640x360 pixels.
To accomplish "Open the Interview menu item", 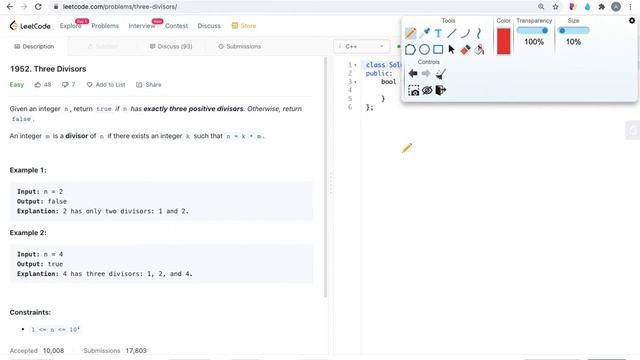I will 142,26.
